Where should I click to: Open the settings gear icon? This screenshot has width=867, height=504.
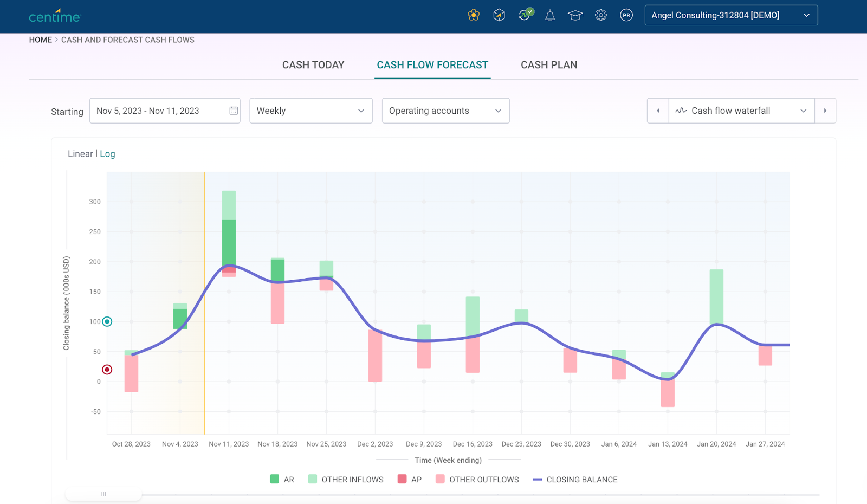click(x=600, y=15)
